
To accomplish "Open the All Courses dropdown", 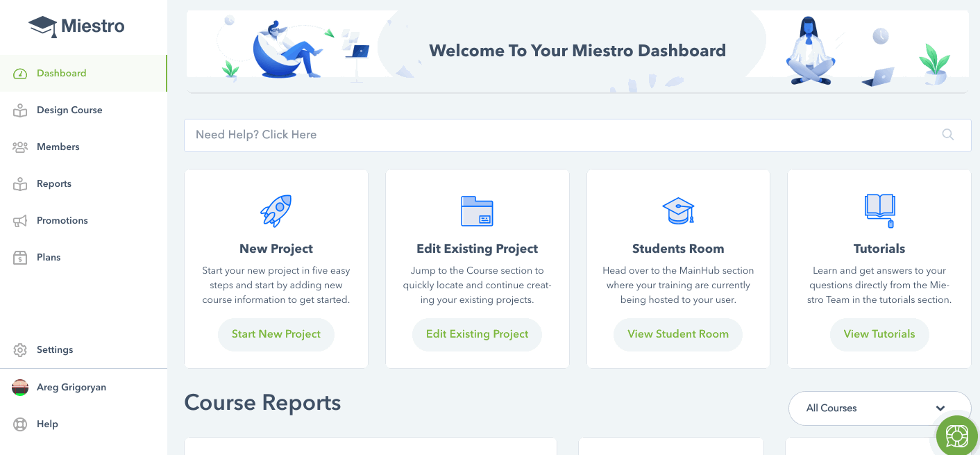I will point(879,408).
